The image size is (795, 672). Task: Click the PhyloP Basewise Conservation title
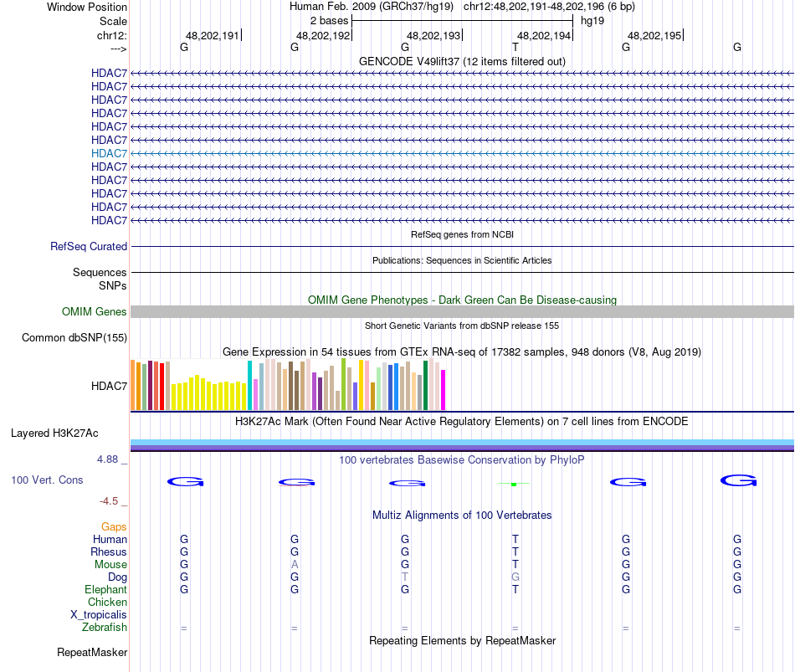click(462, 460)
